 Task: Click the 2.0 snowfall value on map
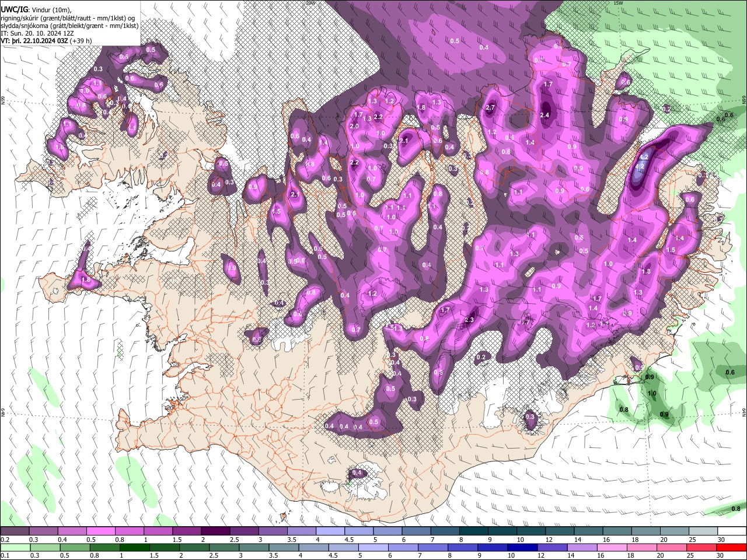pyautogui.click(x=354, y=126)
